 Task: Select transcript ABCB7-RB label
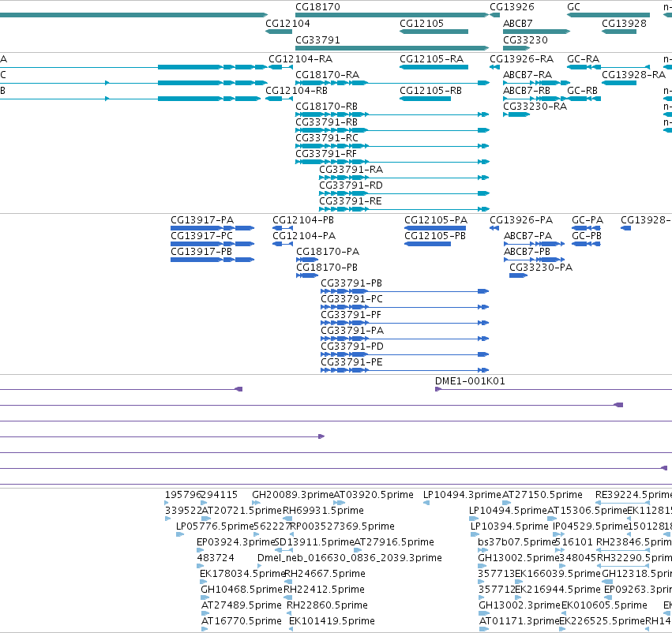tap(526, 91)
